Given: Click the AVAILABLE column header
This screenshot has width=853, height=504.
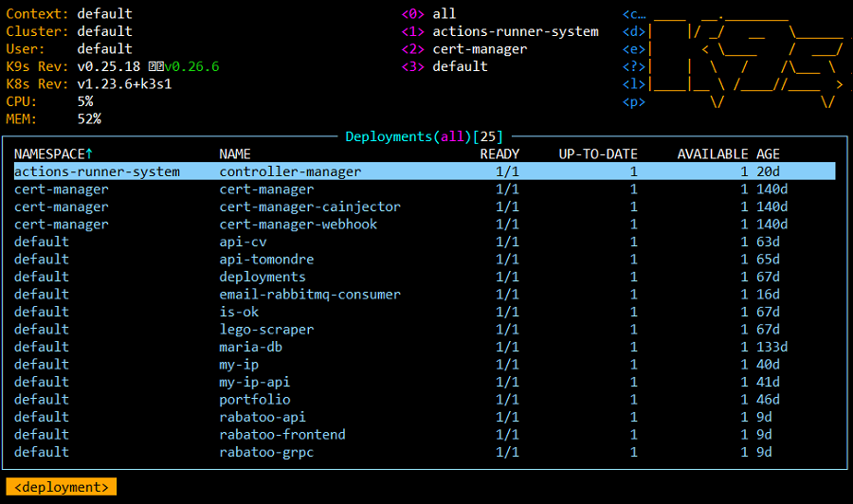Looking at the screenshot, I should pos(713,153).
